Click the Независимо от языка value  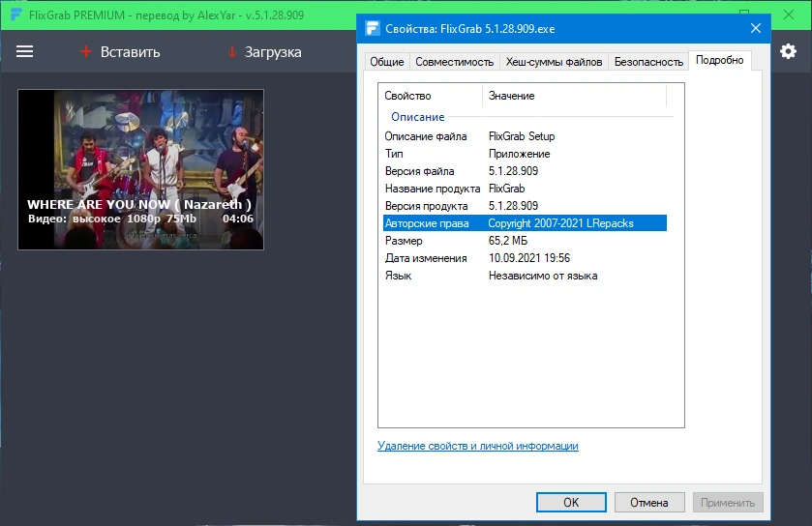543,276
